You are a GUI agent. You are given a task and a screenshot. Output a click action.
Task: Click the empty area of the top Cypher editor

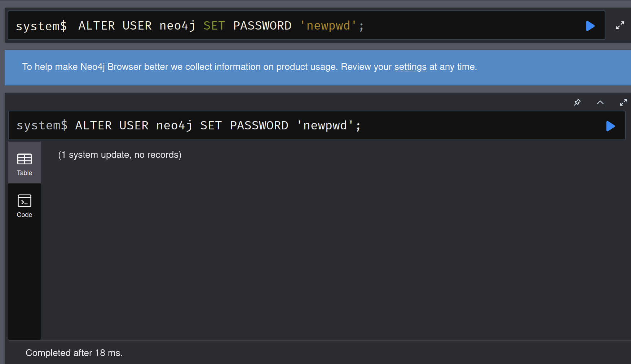click(x=469, y=26)
